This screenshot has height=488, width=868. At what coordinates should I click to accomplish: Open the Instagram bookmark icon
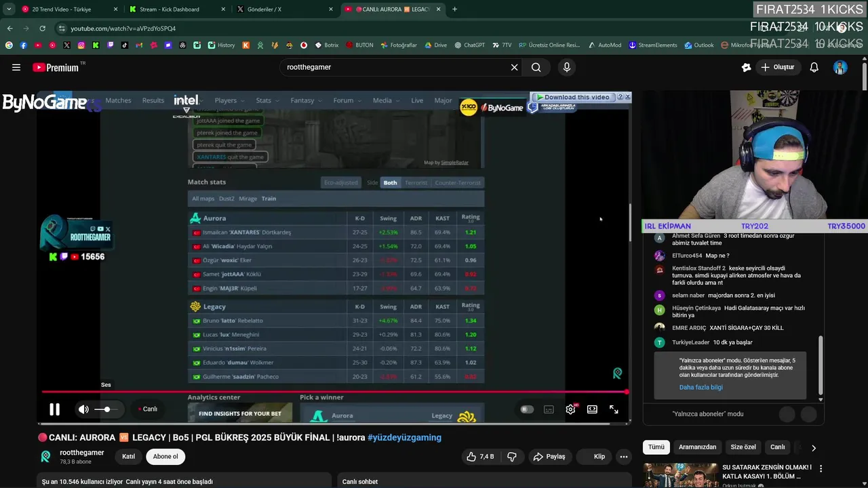[81, 45]
